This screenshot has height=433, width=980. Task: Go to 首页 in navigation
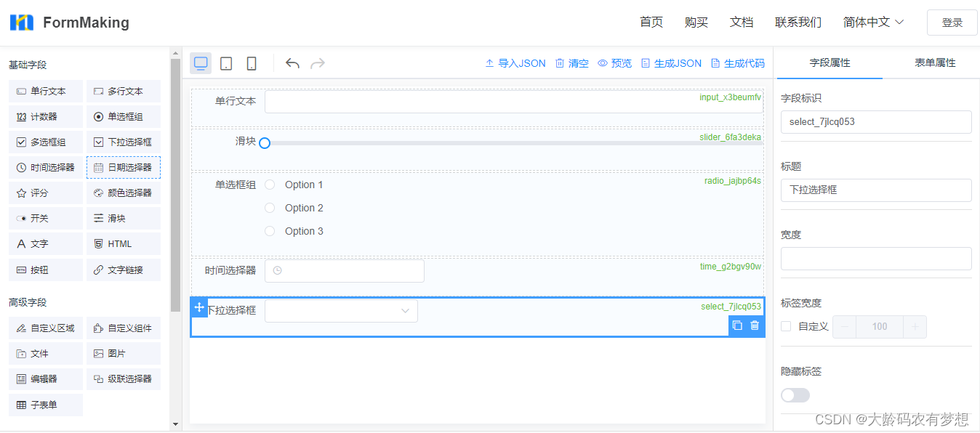[651, 22]
